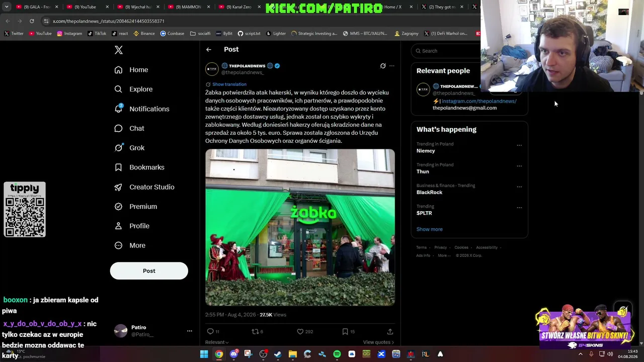
Task: Open Notifications in the sidebar
Action: pyautogui.click(x=142, y=109)
